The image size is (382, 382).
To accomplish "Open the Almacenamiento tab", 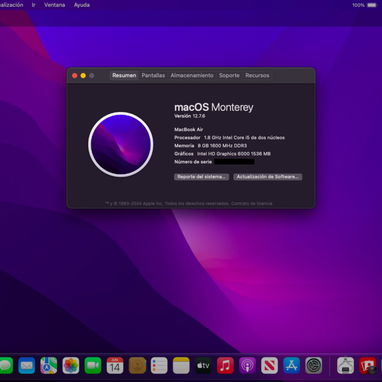I will tap(192, 75).
